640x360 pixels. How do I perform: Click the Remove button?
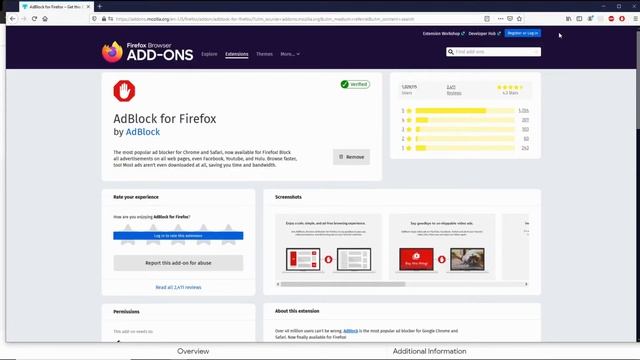tap(351, 157)
